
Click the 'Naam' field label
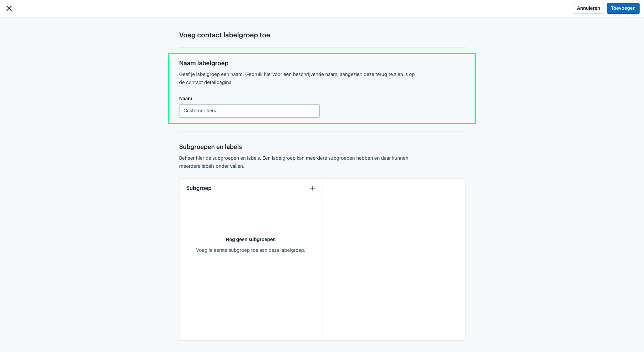[x=186, y=99]
